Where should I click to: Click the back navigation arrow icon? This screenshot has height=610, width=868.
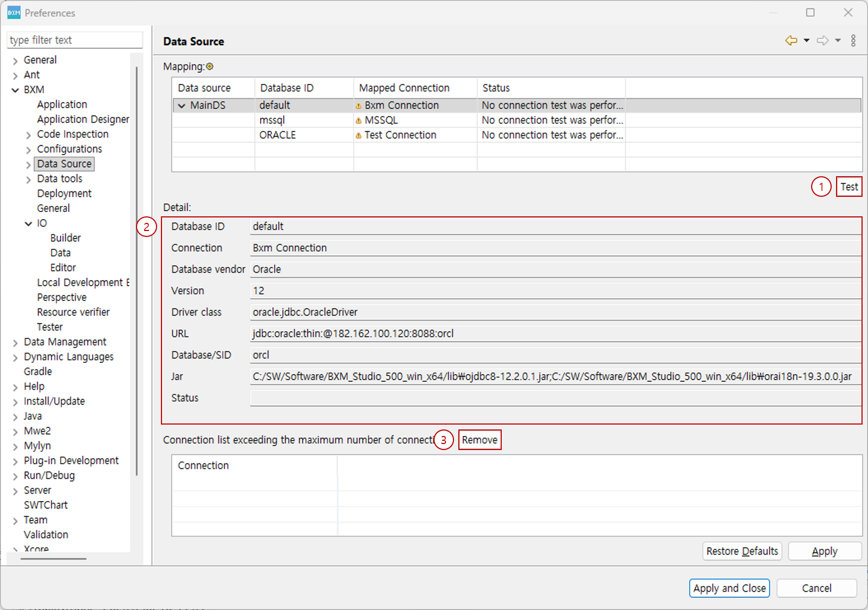pos(791,41)
